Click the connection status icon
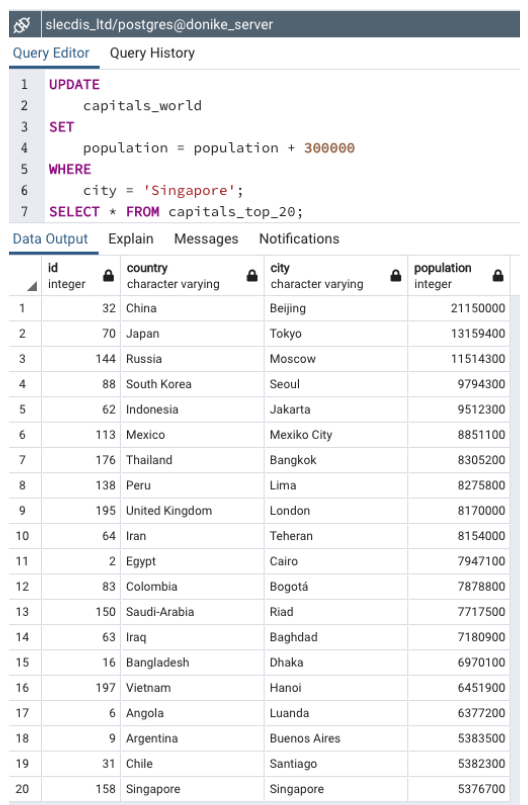The width and height of the screenshot is (528, 805). (23, 25)
